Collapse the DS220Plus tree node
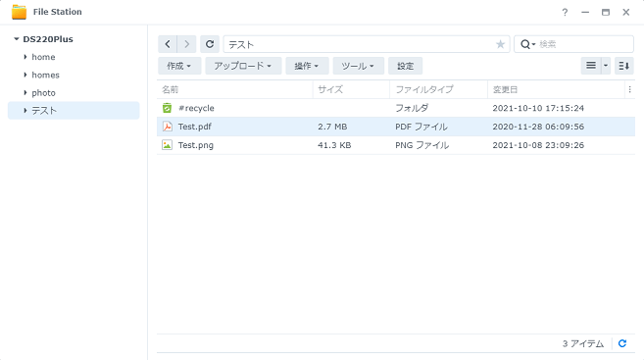The height and width of the screenshot is (360, 644). 17,39
